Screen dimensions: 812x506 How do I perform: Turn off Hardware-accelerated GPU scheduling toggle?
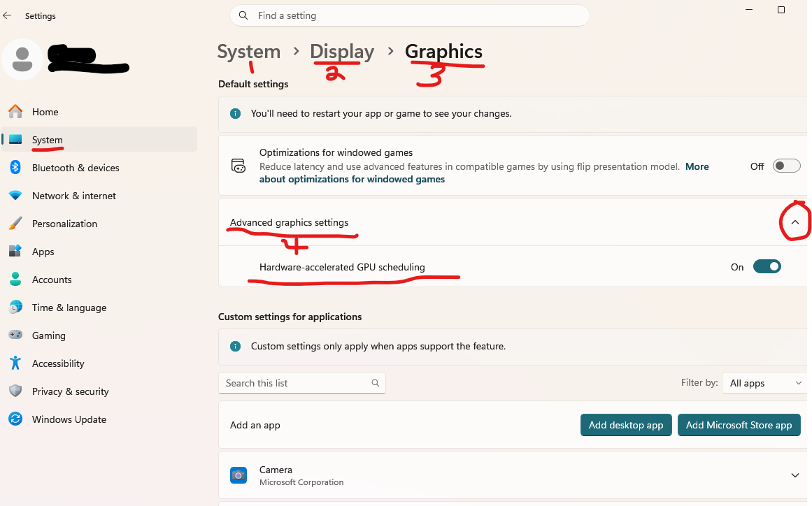(x=767, y=266)
